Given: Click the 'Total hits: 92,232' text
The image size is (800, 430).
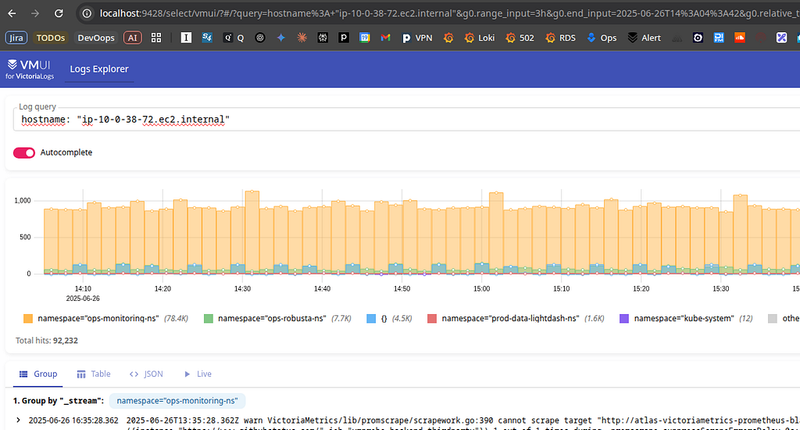Looking at the screenshot, I should 47,340.
